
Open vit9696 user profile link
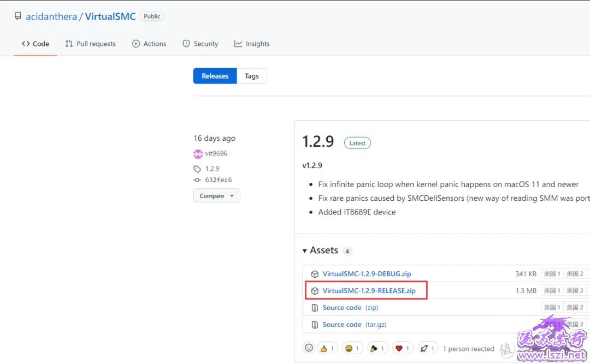(216, 153)
